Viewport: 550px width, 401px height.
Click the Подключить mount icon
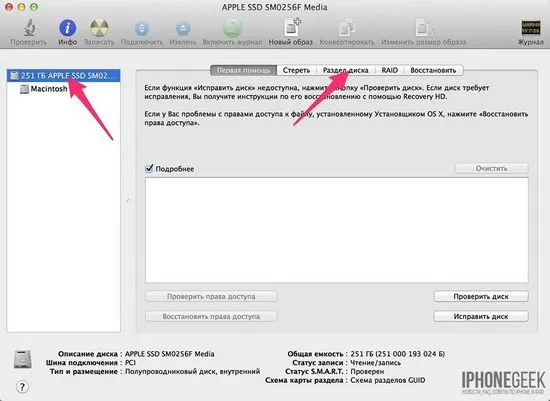point(142,29)
